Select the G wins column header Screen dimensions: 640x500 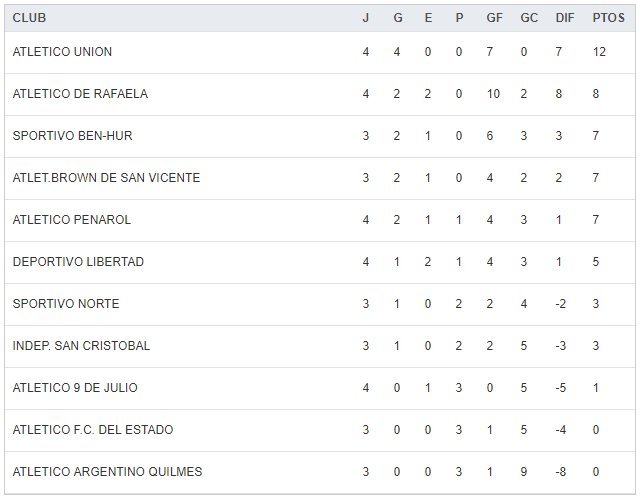[x=396, y=18]
